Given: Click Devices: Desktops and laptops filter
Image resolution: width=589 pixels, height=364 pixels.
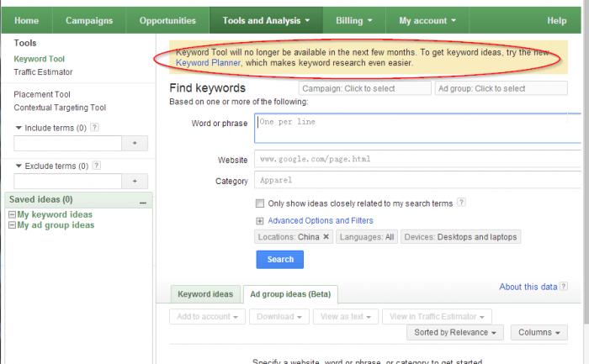Looking at the screenshot, I should tap(460, 237).
